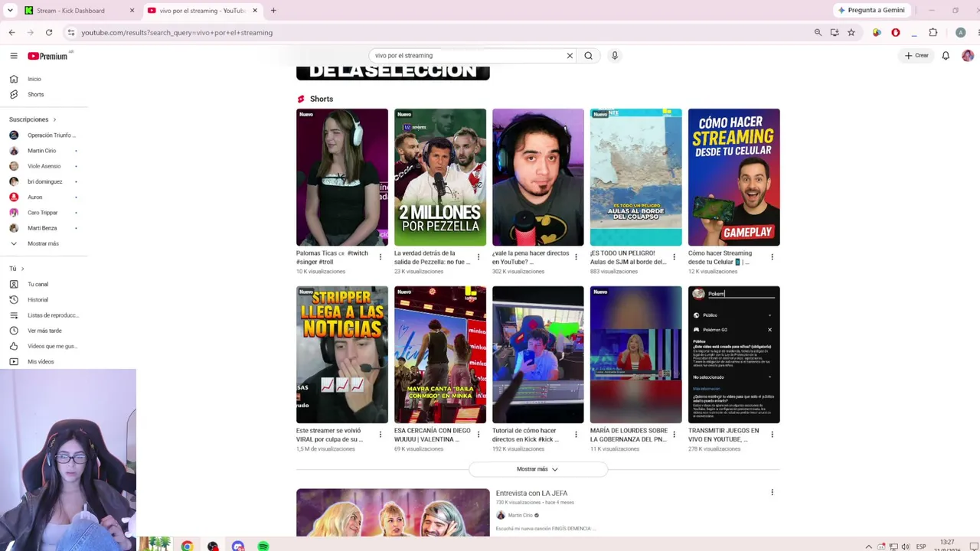Open Viole Asensio subscription
The width and height of the screenshot is (980, 551).
point(44,166)
